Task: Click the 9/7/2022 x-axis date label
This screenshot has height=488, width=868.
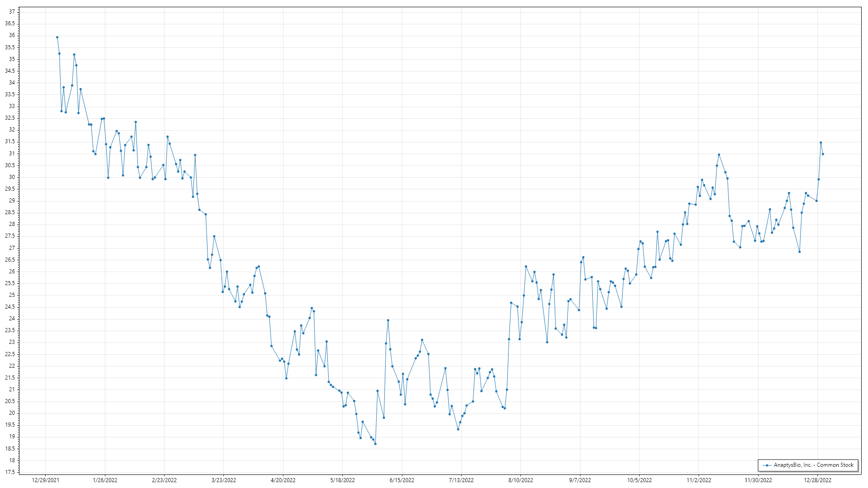Action: tap(580, 480)
